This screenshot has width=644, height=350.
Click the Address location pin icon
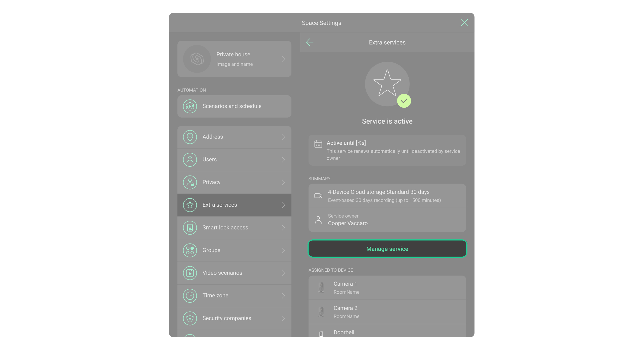190,137
